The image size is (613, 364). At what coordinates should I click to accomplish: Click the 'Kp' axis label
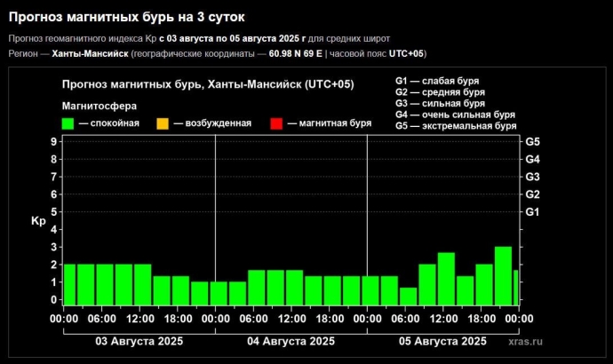(38, 221)
